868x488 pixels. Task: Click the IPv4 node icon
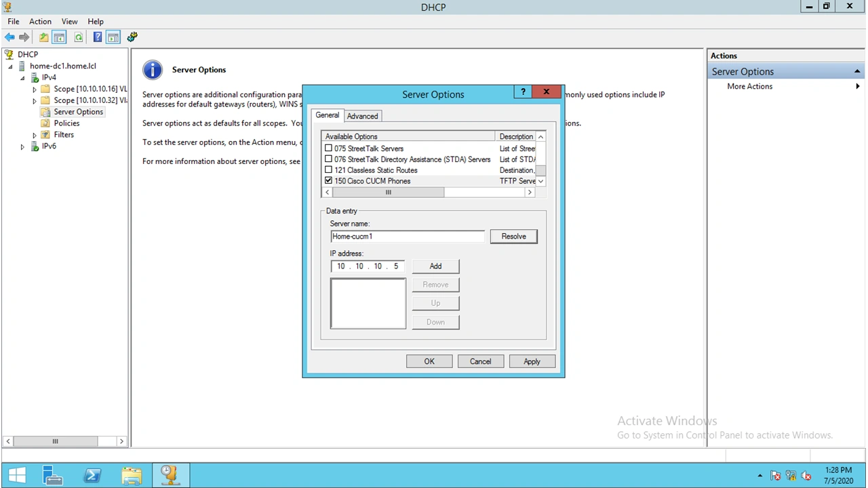35,77
